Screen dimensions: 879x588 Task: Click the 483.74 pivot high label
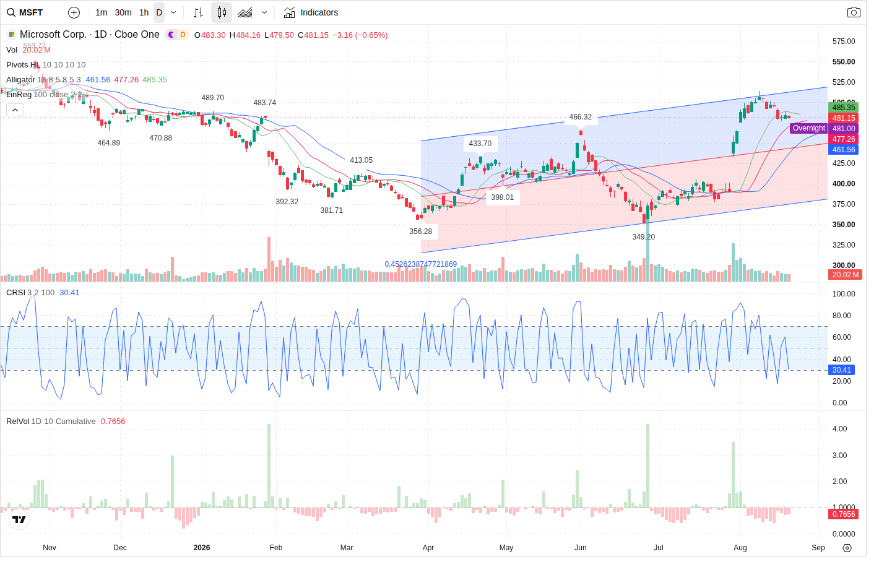(x=265, y=103)
